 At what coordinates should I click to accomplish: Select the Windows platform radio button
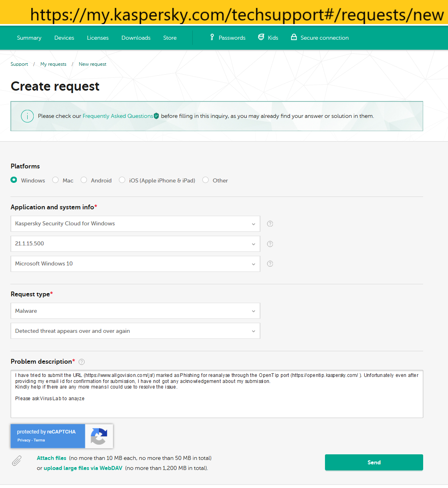(x=14, y=180)
